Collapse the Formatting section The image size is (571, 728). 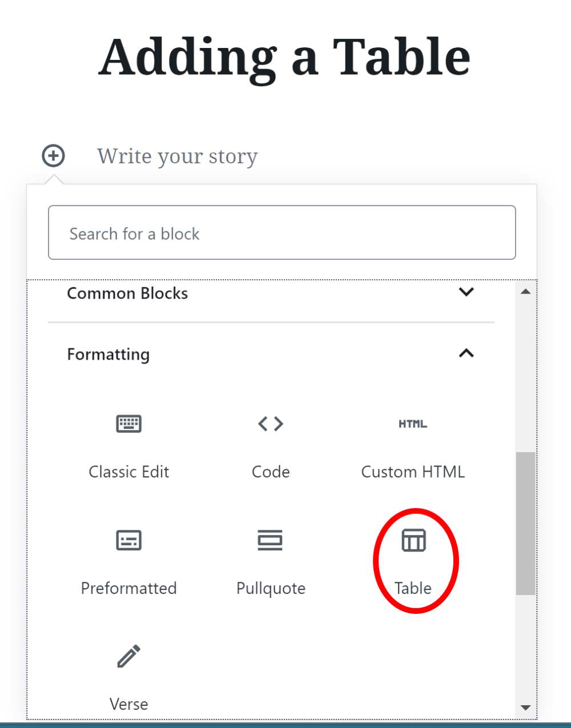point(467,353)
